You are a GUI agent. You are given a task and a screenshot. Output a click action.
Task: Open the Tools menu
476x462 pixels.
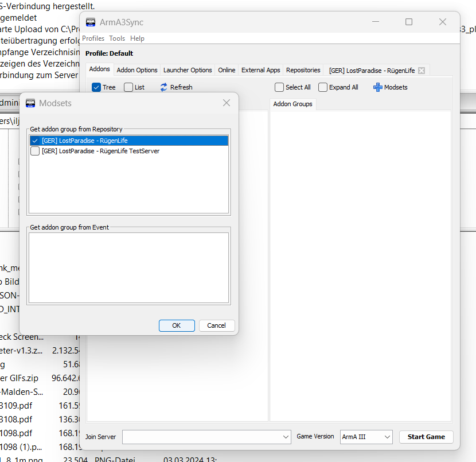pos(117,38)
